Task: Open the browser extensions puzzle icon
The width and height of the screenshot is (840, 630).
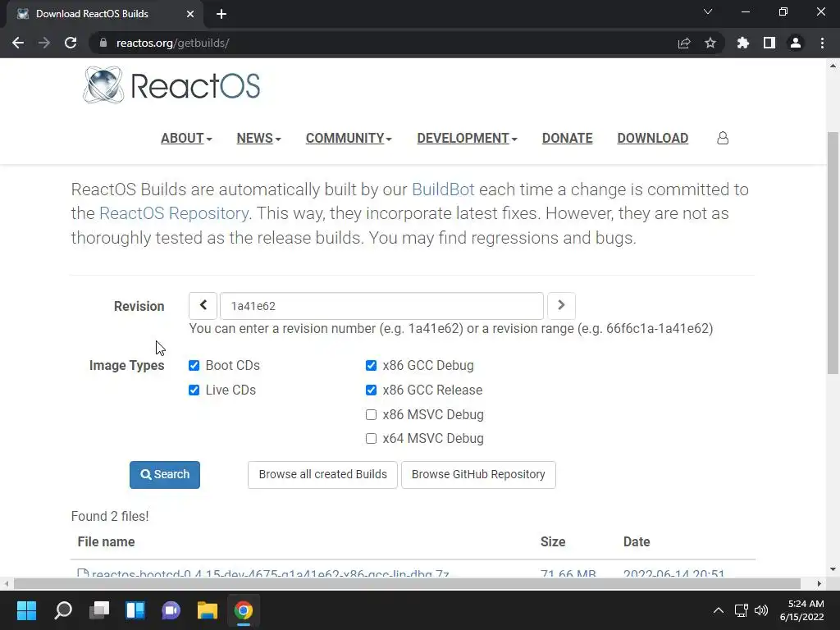Action: tap(742, 43)
